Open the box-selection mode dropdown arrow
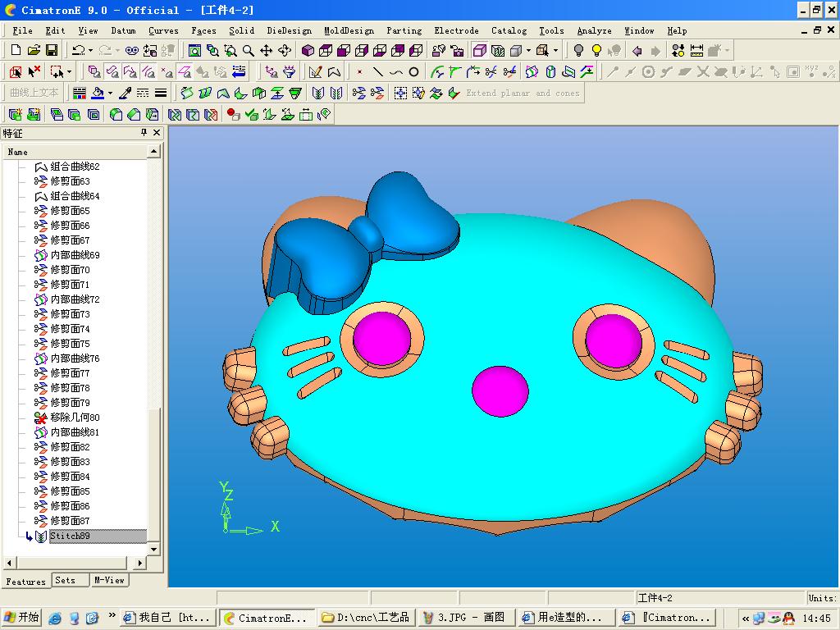Image resolution: width=840 pixels, height=630 pixels. (x=69, y=72)
